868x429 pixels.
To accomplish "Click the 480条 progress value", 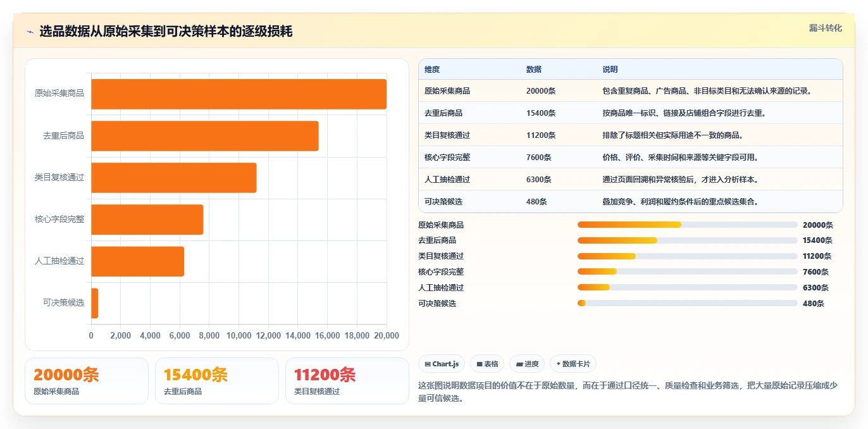I will coord(814,303).
